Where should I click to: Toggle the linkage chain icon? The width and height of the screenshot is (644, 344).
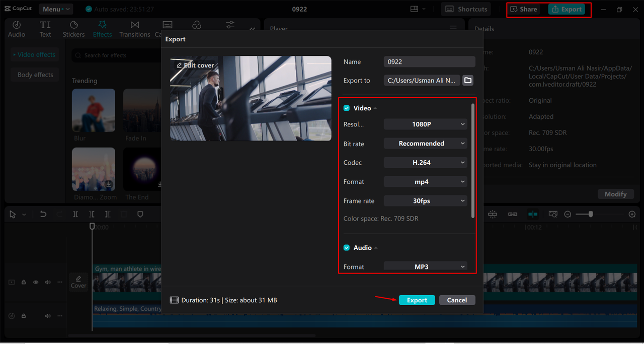click(513, 214)
